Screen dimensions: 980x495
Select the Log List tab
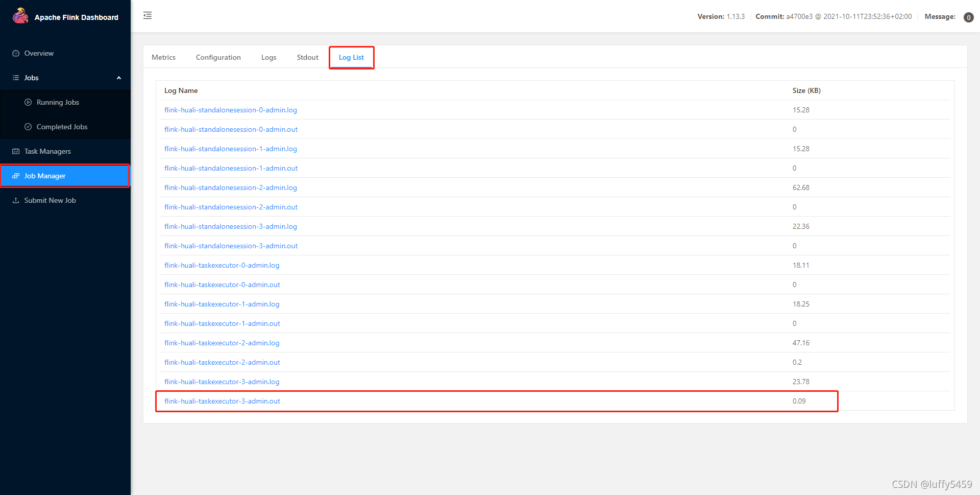click(x=351, y=57)
